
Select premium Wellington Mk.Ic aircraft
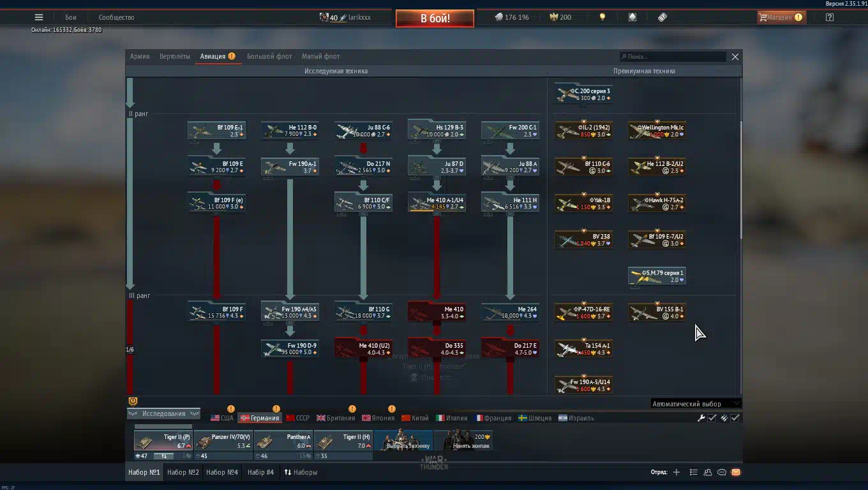(x=657, y=131)
